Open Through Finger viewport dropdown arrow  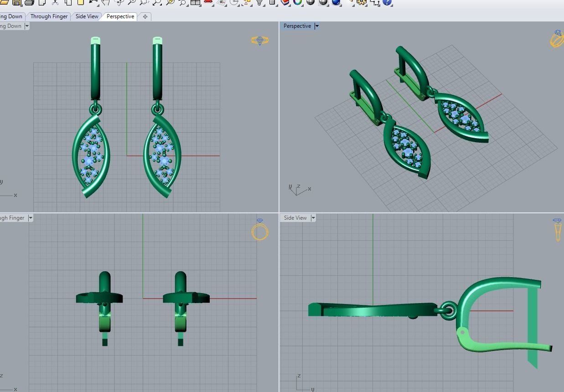(31, 218)
